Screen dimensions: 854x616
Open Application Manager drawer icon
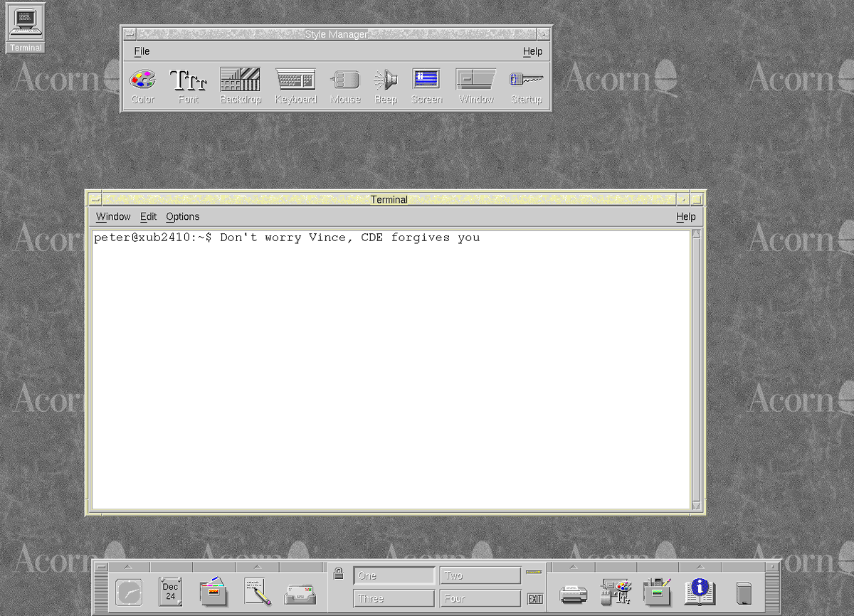click(x=658, y=592)
